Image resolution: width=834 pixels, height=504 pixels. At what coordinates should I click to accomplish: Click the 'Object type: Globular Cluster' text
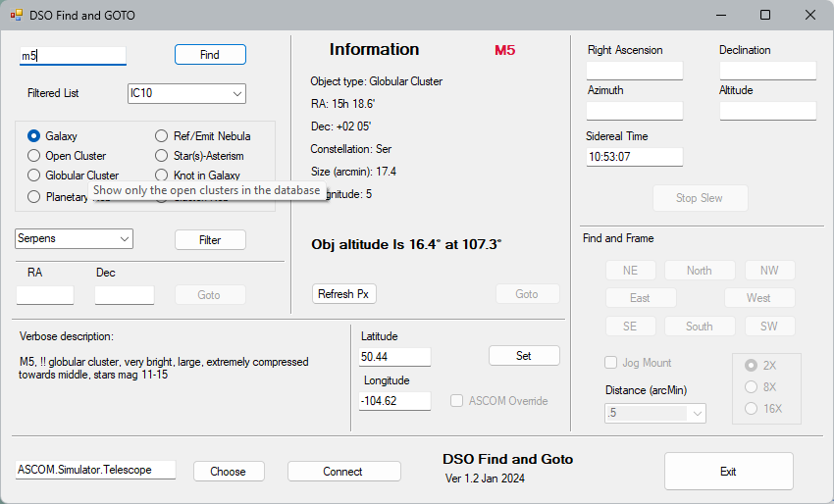pos(377,81)
